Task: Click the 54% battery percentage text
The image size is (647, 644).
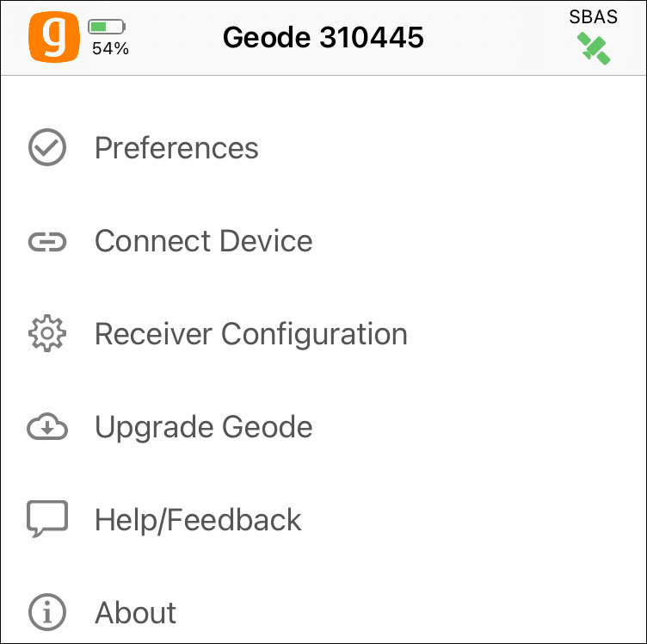Action: (x=110, y=49)
